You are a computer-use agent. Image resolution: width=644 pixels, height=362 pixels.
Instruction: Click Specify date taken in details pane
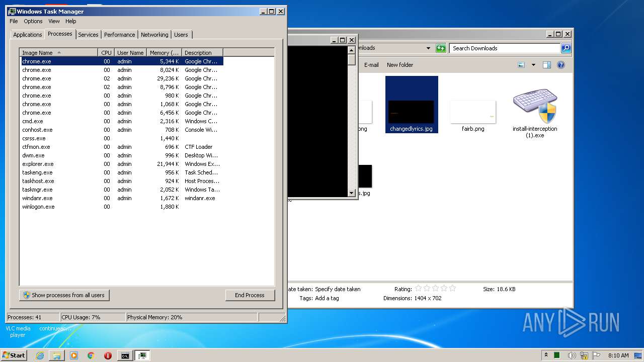[x=338, y=289]
